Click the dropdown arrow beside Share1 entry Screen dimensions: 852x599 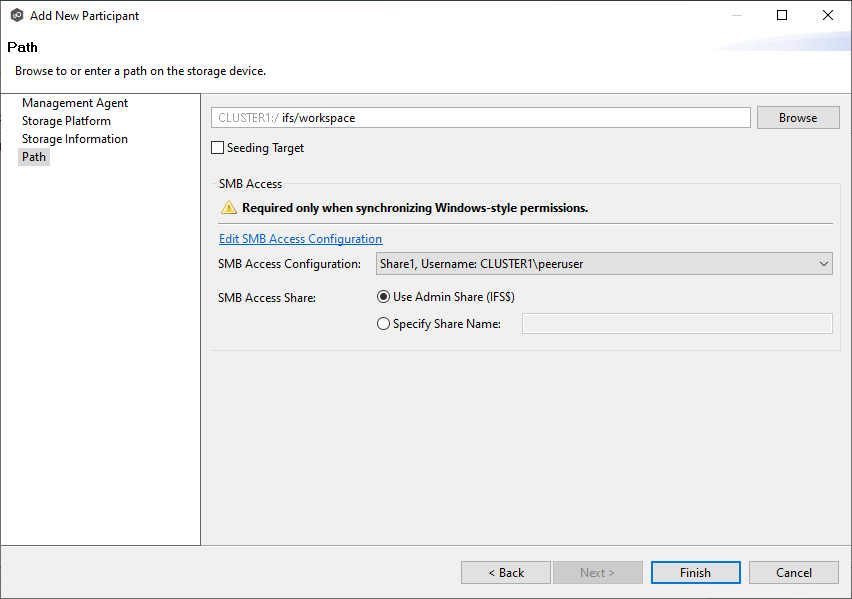(x=823, y=264)
